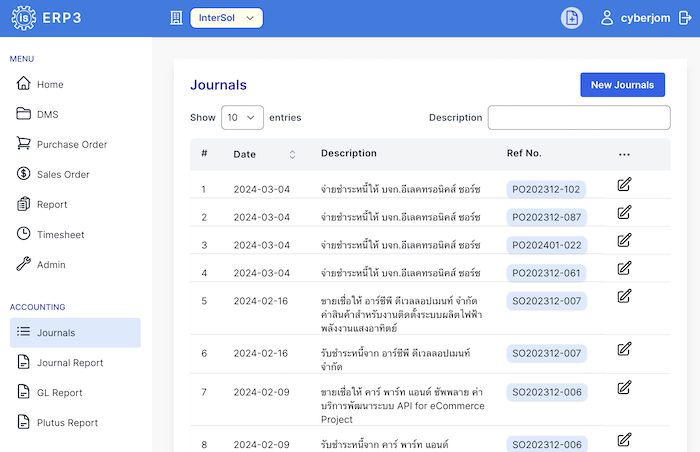Click the Sales Order dollar icon
Viewport: 700px width, 452px height.
23,173
